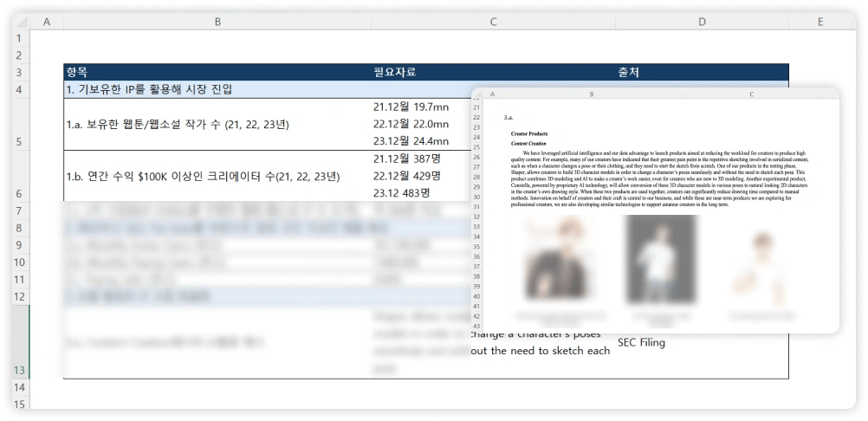Click the '22.12월 429명' value
The height and width of the screenshot is (421, 868).
click(407, 176)
